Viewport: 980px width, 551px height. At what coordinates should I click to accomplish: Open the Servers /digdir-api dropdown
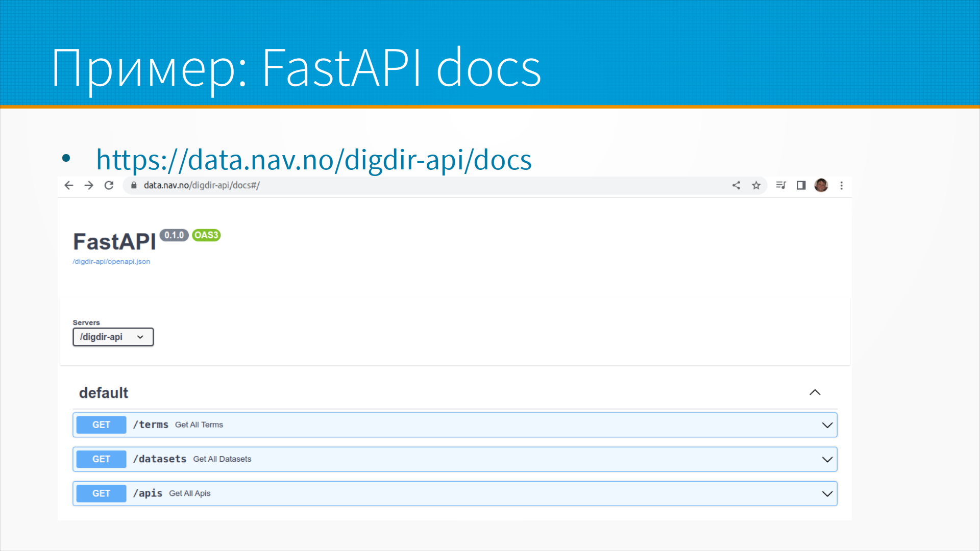pos(113,337)
